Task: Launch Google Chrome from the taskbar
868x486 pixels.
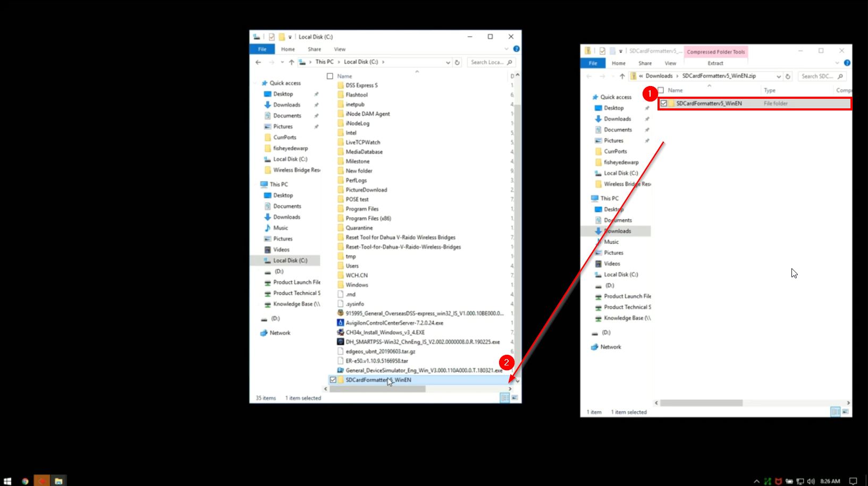Action: [x=25, y=481]
